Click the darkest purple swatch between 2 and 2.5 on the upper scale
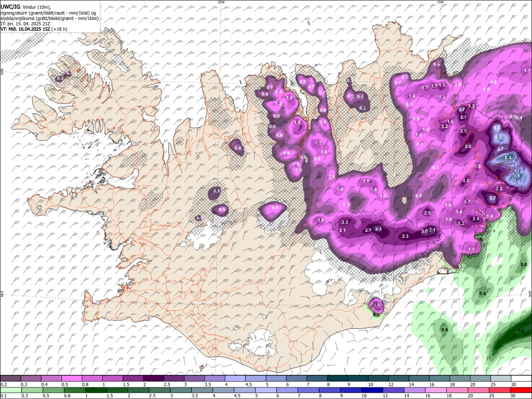 [153, 378]
